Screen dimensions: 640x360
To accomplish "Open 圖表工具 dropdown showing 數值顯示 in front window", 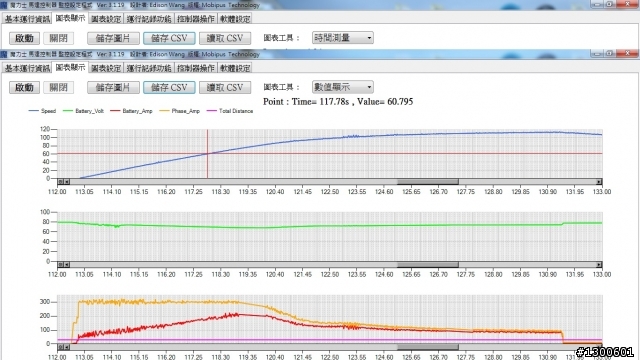I will pyautogui.click(x=342, y=87).
